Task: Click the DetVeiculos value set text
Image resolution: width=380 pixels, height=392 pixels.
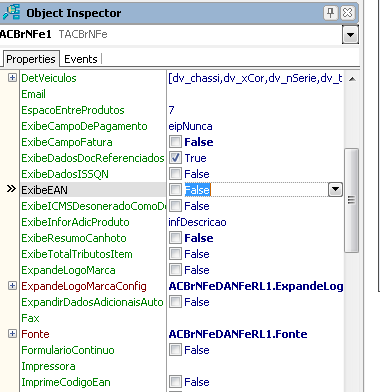Action: [x=255, y=78]
